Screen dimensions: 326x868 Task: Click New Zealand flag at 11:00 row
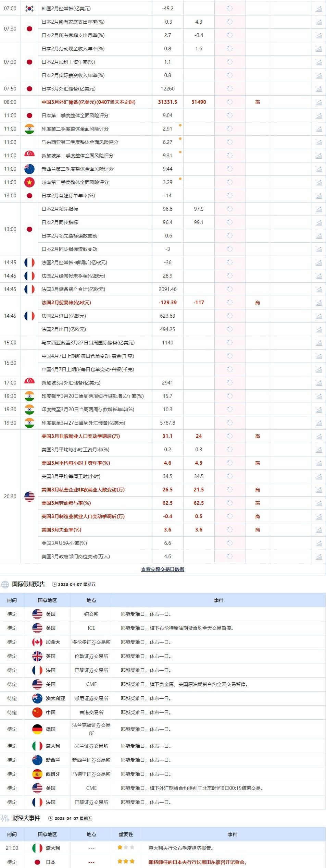coord(29,169)
